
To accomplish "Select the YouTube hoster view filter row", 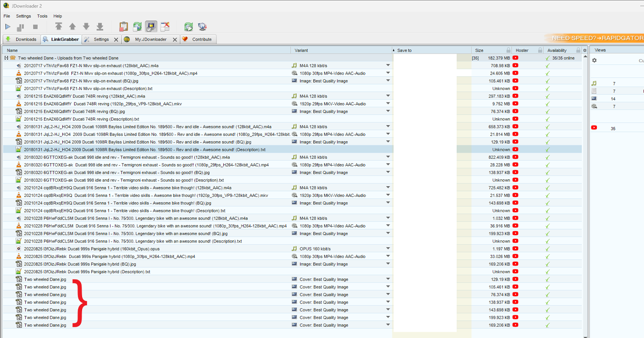I will click(617, 128).
